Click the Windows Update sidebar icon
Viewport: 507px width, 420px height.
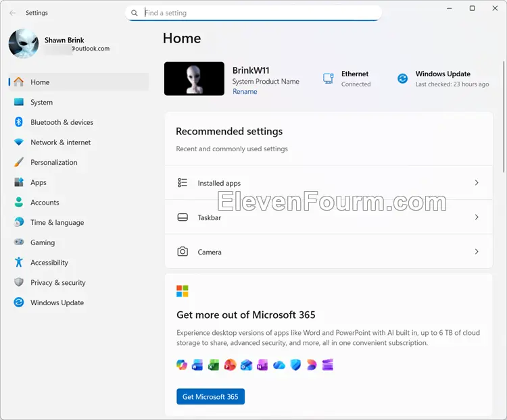click(x=19, y=302)
